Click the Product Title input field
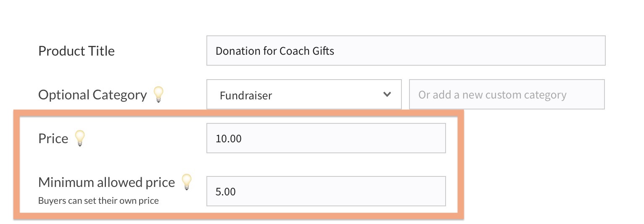The height and width of the screenshot is (224, 644). [406, 51]
